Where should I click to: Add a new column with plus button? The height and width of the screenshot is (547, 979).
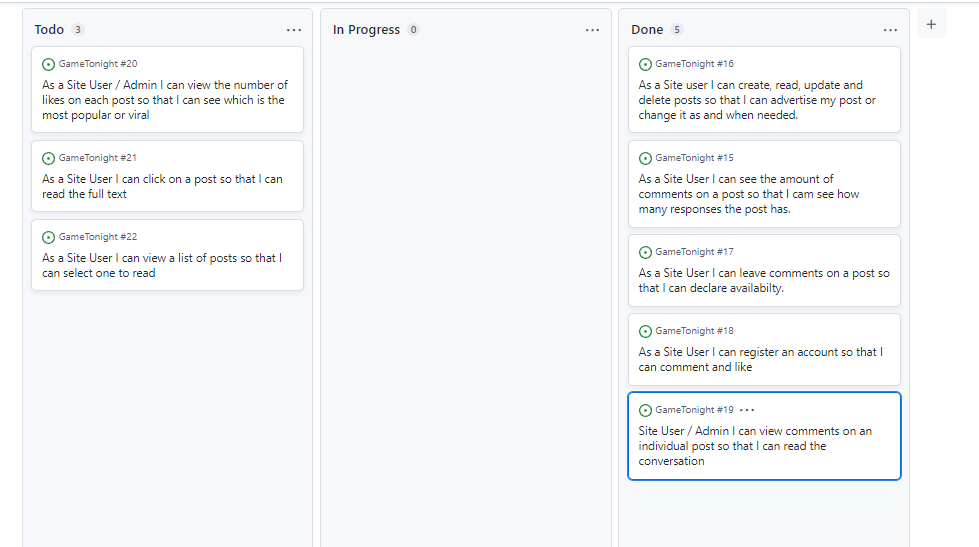pyautogui.click(x=931, y=24)
